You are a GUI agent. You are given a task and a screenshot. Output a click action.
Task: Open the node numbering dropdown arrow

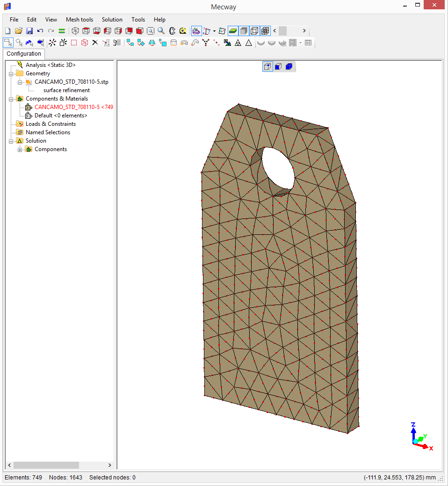coord(214,31)
